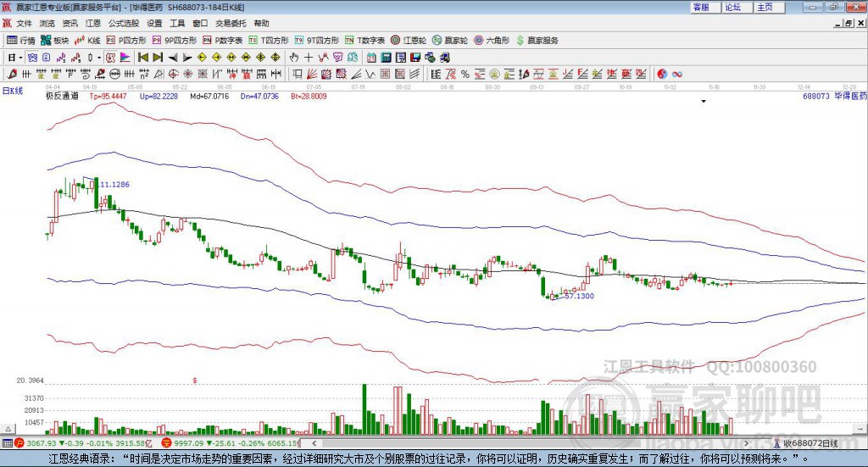Open the 公式选股 menu
Viewport: 868px width, 467px height.
123,24
